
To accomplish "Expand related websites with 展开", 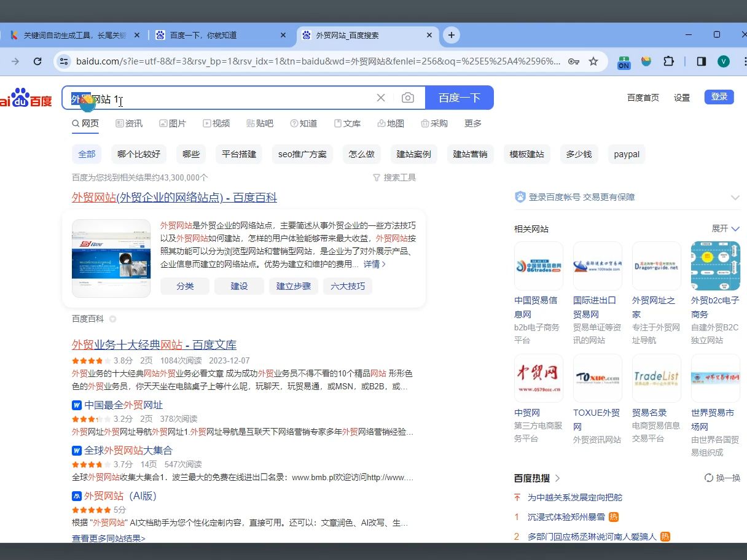I will point(725,228).
